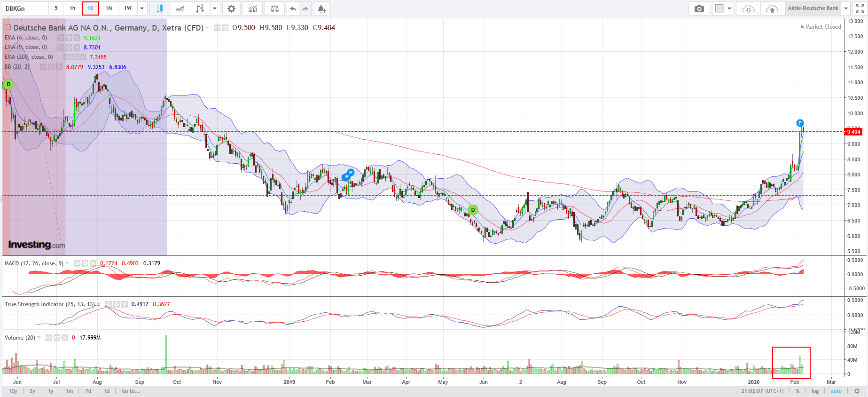
Task: Load a saved chart layout from cloud
Action: (x=748, y=8)
